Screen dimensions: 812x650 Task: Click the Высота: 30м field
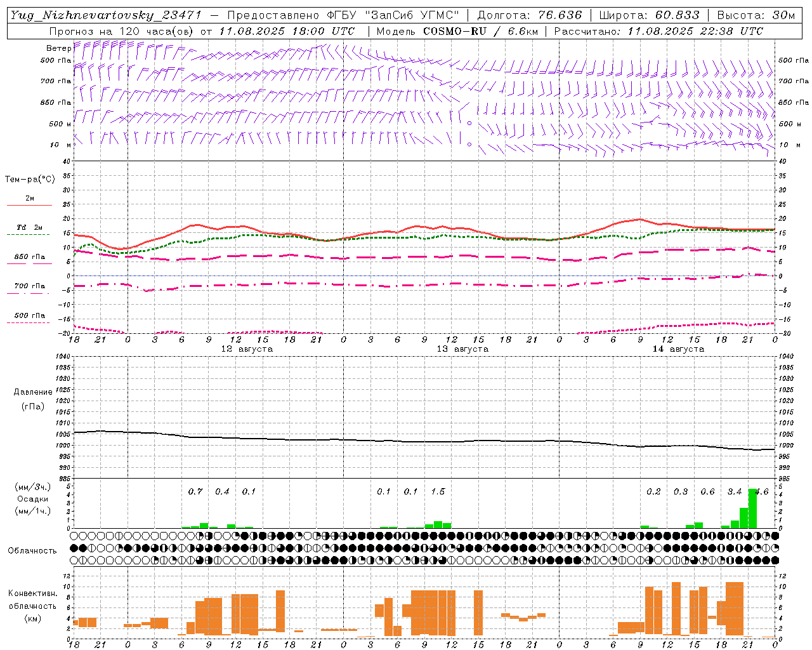point(756,15)
